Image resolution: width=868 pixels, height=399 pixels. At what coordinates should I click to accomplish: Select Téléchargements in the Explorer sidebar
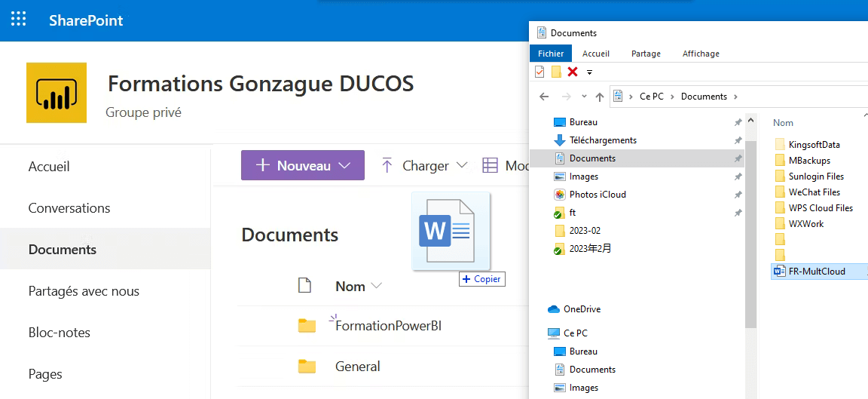click(603, 140)
